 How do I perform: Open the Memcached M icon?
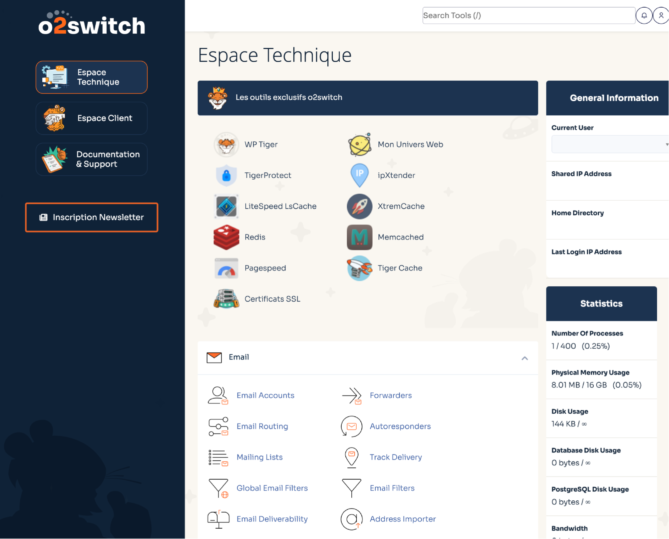360,237
